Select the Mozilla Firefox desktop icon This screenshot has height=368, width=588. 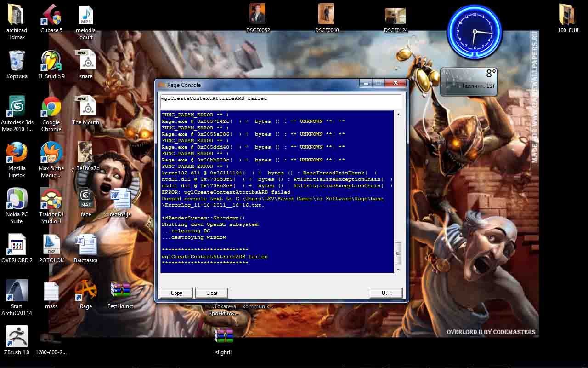17,153
